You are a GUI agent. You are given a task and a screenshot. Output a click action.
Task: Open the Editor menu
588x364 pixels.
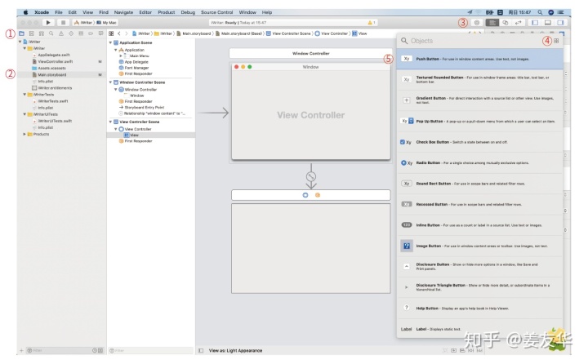point(145,12)
